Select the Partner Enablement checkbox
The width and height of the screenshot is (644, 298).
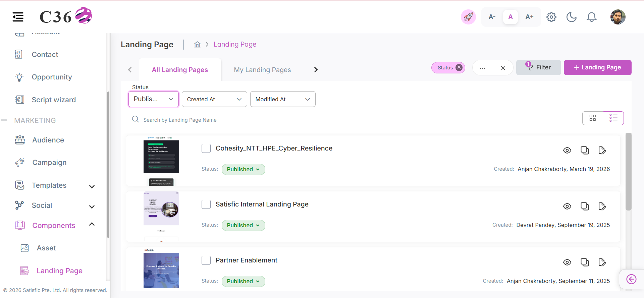[x=206, y=260]
